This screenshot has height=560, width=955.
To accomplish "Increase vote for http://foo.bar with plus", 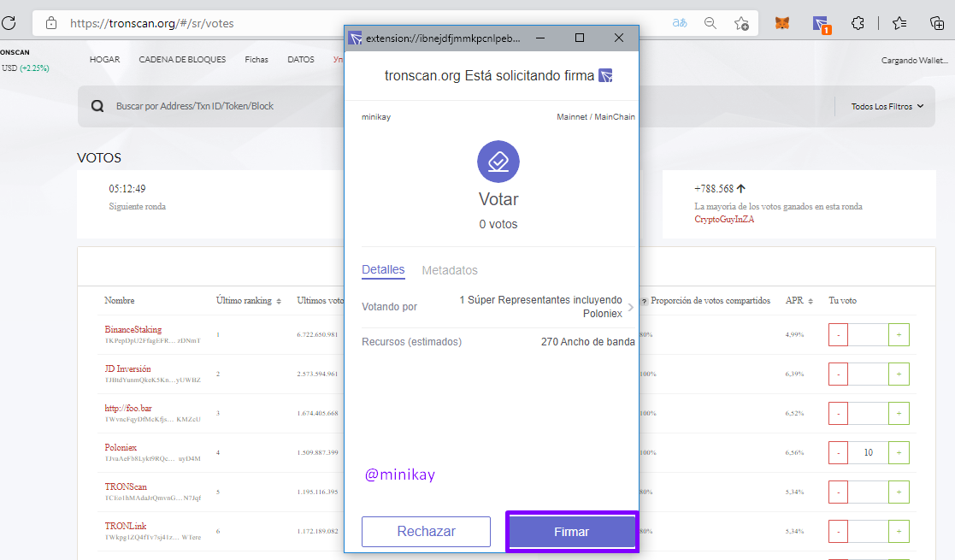I will click(899, 413).
